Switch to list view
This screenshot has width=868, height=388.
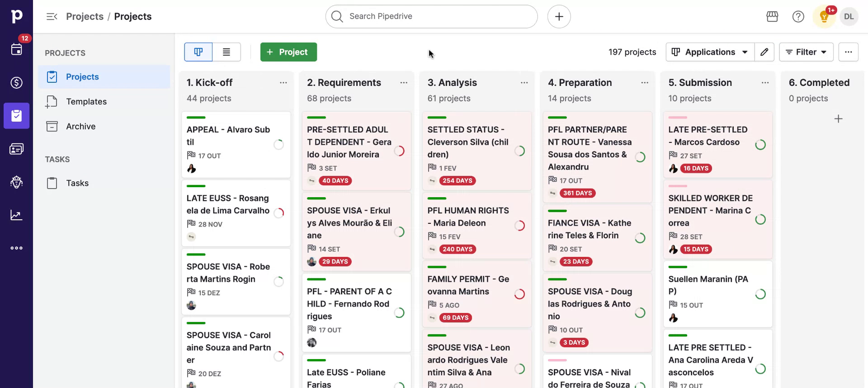pyautogui.click(x=226, y=52)
